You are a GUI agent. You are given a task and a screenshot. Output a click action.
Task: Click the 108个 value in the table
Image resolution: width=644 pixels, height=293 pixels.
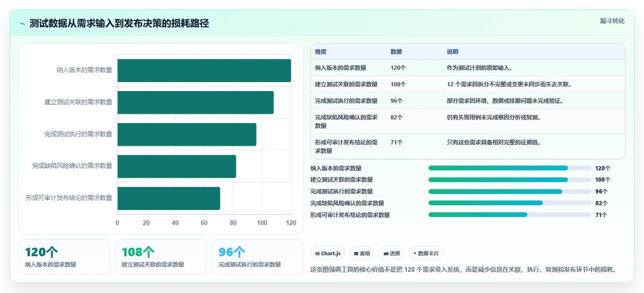coord(398,84)
